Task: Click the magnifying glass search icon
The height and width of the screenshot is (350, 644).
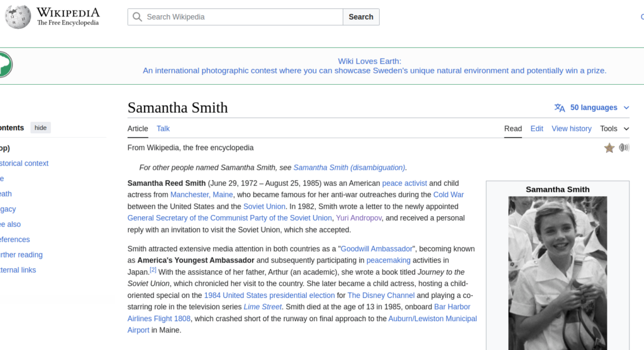Action: click(x=137, y=17)
